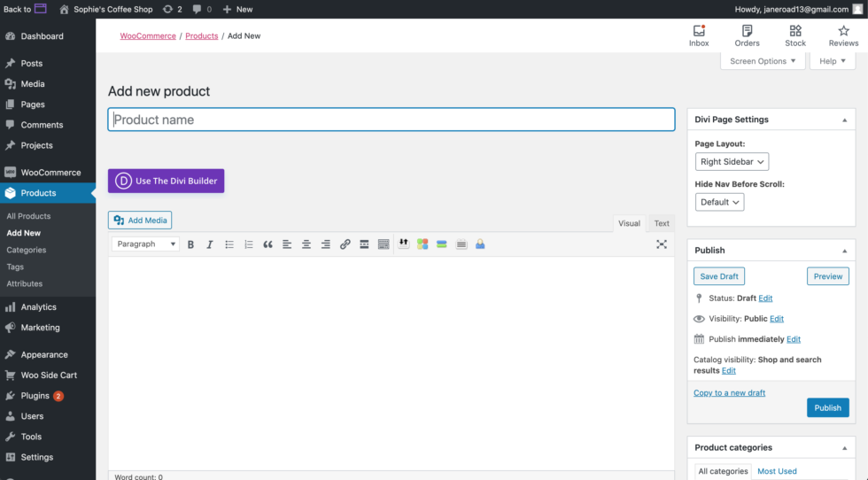Expand the Screen Options panel
This screenshot has height=480, width=868.
pyautogui.click(x=763, y=61)
